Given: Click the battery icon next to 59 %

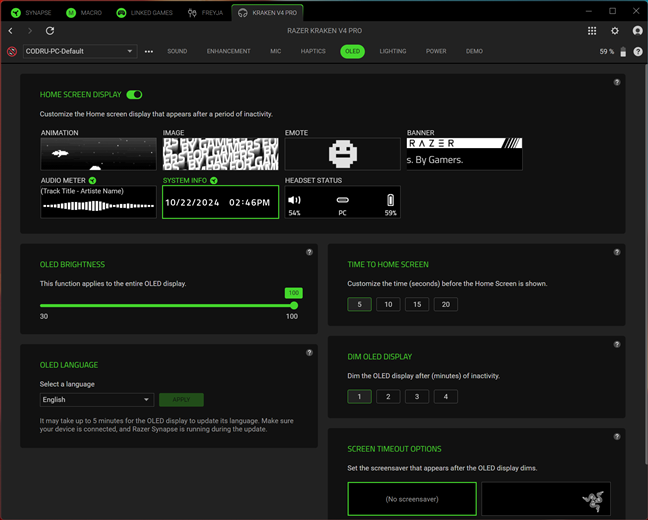Looking at the screenshot, I should tap(623, 52).
